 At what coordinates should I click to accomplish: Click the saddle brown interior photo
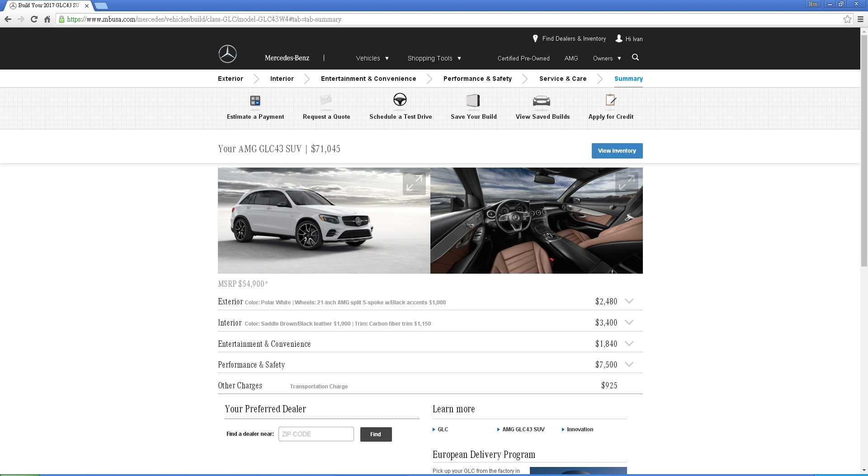tap(537, 220)
